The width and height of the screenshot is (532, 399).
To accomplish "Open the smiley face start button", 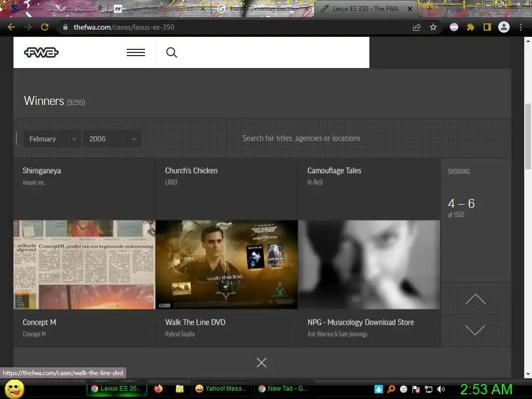I will 14,389.
